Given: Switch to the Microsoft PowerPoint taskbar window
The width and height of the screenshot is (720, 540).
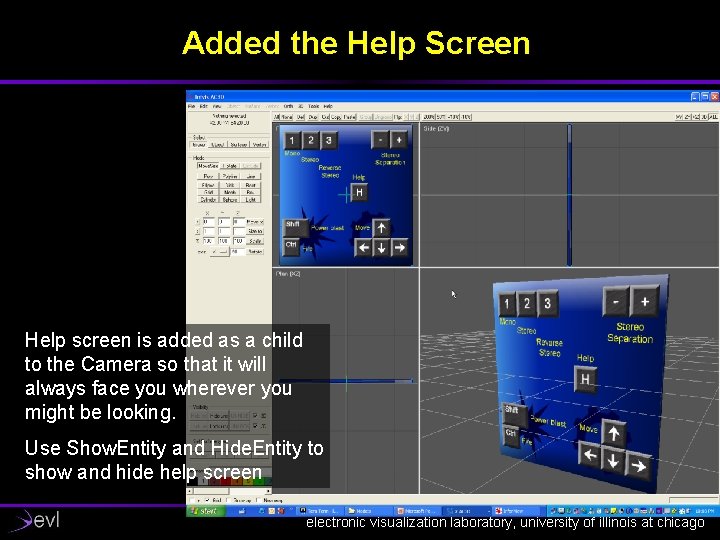Looking at the screenshot, I should [417, 511].
